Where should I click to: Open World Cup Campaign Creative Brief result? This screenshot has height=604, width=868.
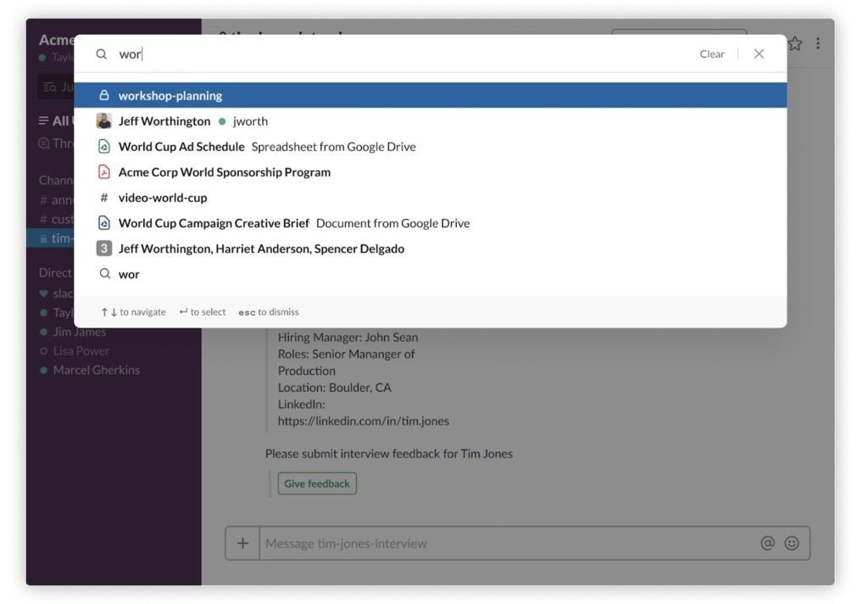[430, 223]
